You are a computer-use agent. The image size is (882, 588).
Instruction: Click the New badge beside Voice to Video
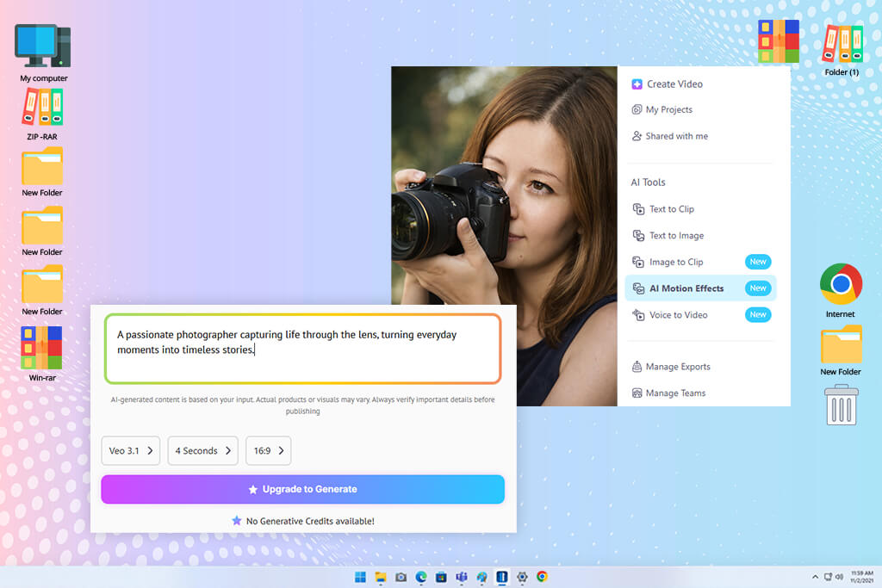[758, 315]
